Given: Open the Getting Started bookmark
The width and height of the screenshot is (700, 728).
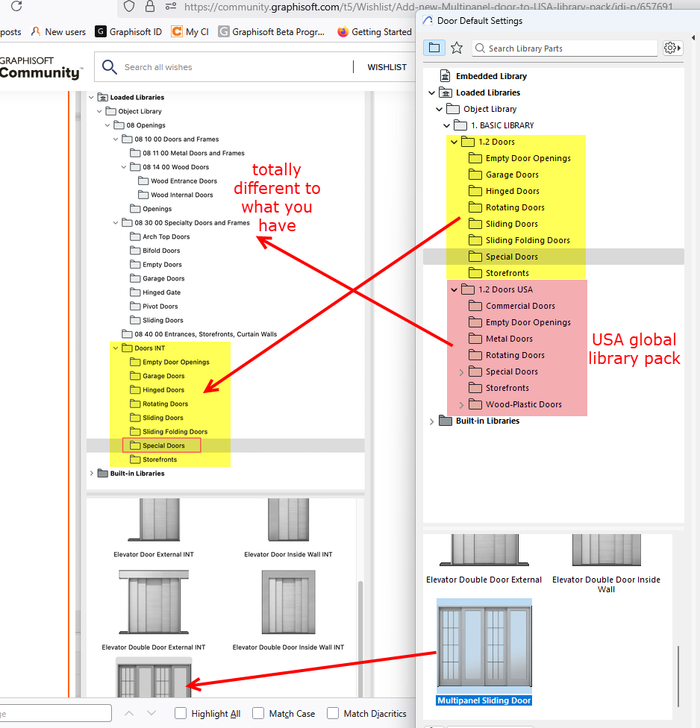Looking at the screenshot, I should pos(375,31).
